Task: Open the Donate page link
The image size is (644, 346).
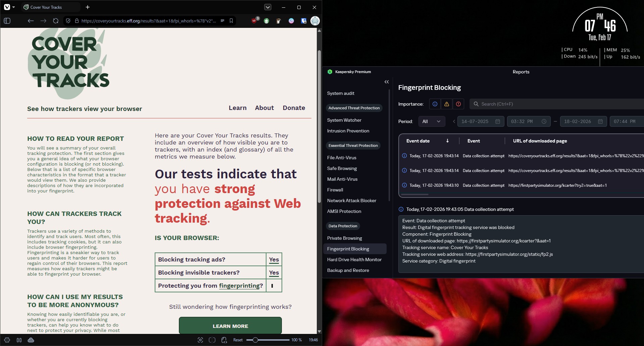Action: pos(294,108)
